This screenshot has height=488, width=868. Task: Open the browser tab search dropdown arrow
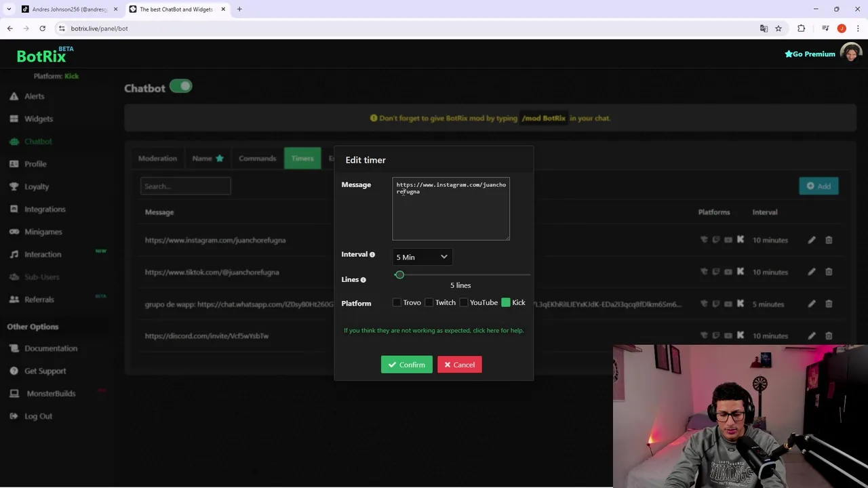(9, 9)
